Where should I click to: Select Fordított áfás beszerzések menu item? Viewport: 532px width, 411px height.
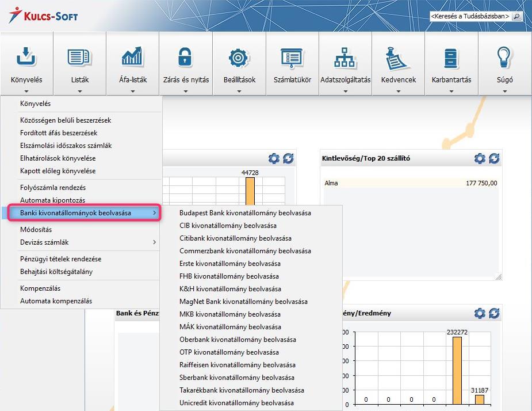pos(81,133)
